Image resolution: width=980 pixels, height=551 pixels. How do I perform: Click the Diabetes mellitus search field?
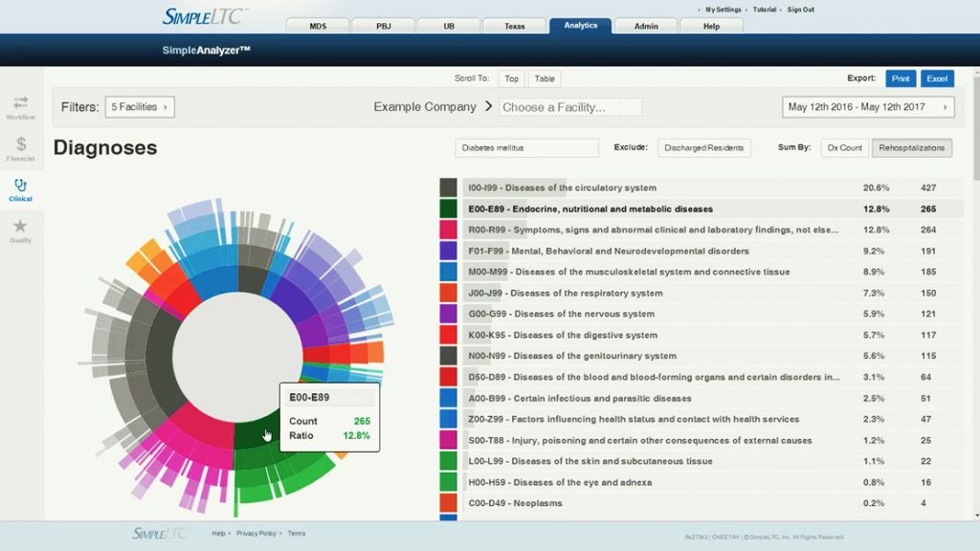coord(526,148)
